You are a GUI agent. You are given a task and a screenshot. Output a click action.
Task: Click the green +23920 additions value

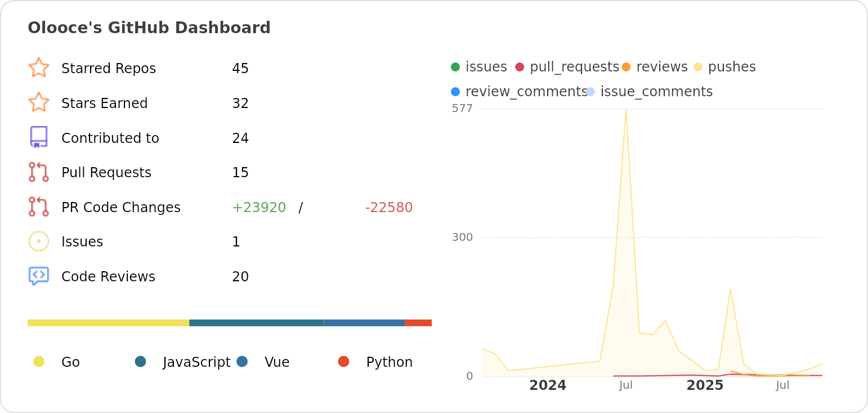259,208
